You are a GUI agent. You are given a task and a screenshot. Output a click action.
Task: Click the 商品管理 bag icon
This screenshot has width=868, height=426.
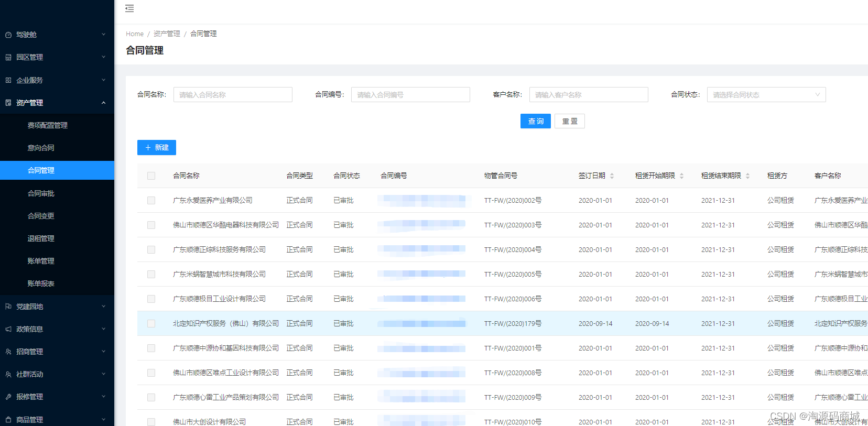point(8,420)
